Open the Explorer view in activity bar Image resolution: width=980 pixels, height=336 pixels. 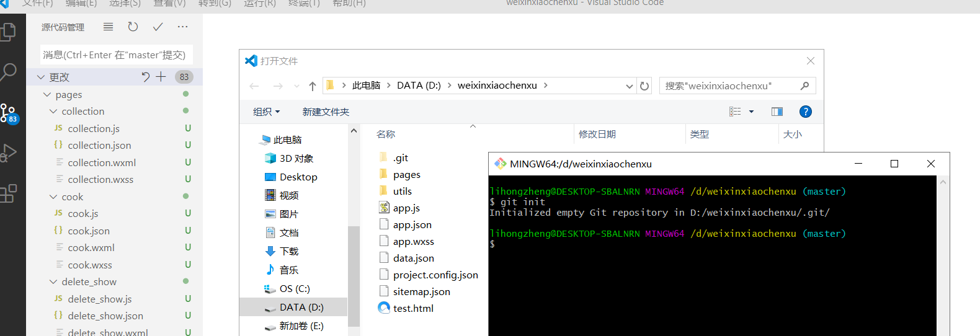(9, 32)
